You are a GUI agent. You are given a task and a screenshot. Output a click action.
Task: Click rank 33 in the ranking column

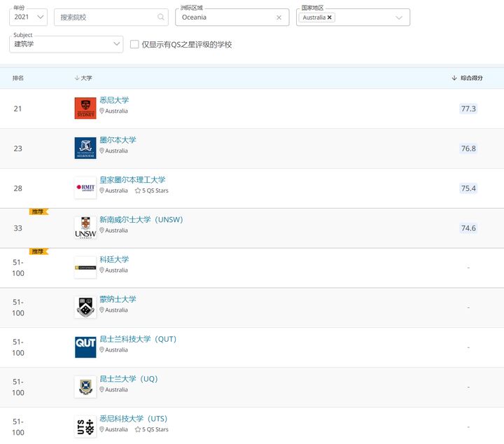(17, 228)
